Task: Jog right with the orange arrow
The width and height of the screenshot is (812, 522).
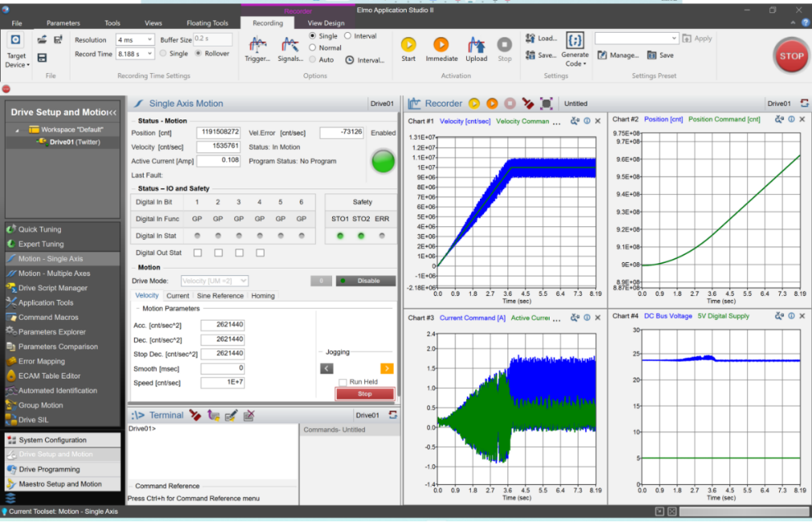Action: (387, 368)
